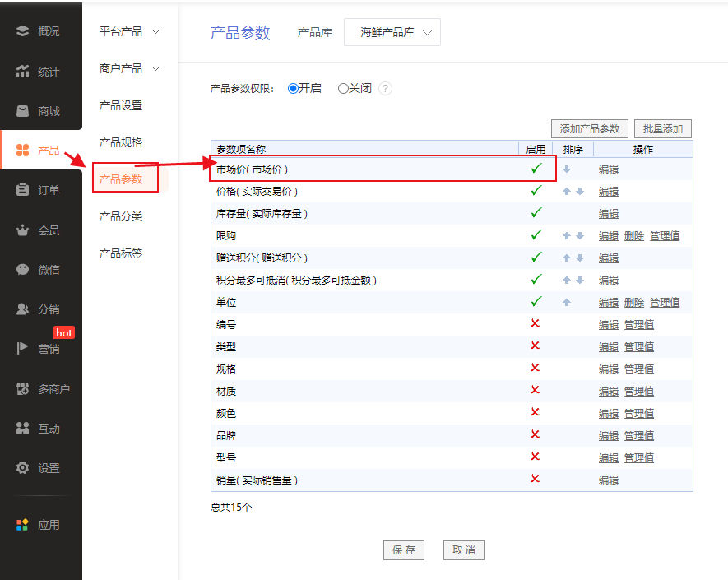Screen dimensions: 728x580
Task: Select the 产品 sidebar icon
Action: pos(22,151)
